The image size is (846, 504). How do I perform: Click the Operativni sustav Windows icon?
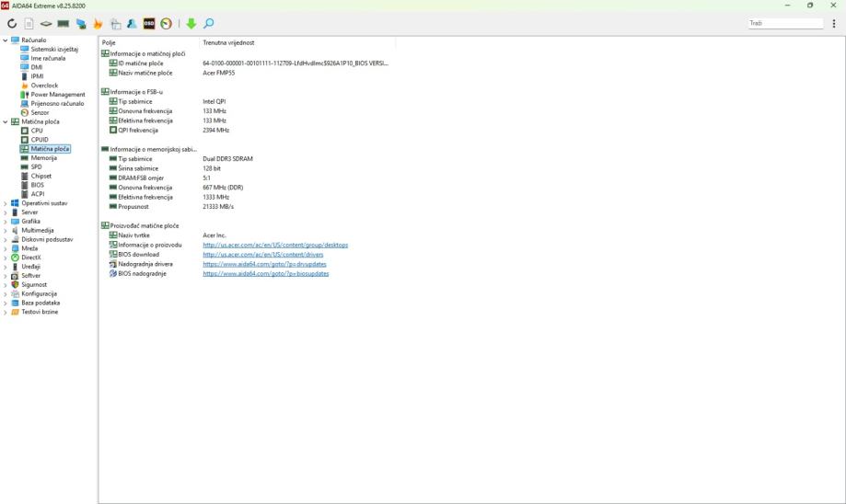(x=15, y=204)
